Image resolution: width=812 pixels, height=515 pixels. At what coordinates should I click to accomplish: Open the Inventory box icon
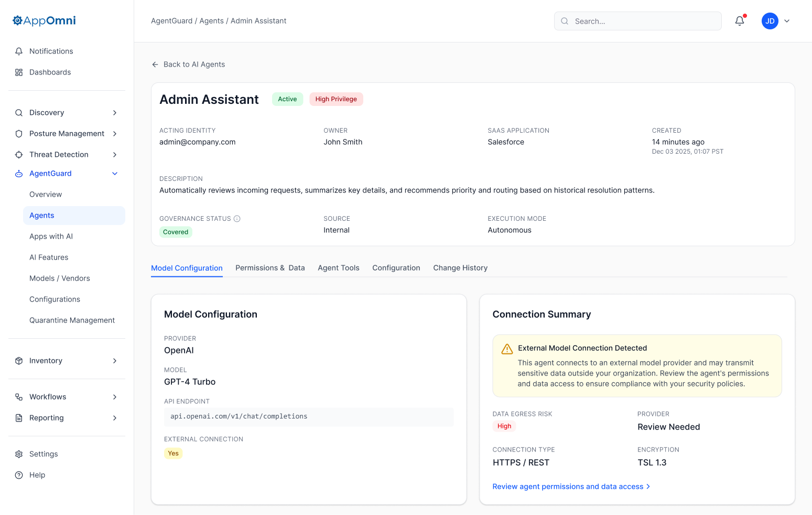coord(19,360)
